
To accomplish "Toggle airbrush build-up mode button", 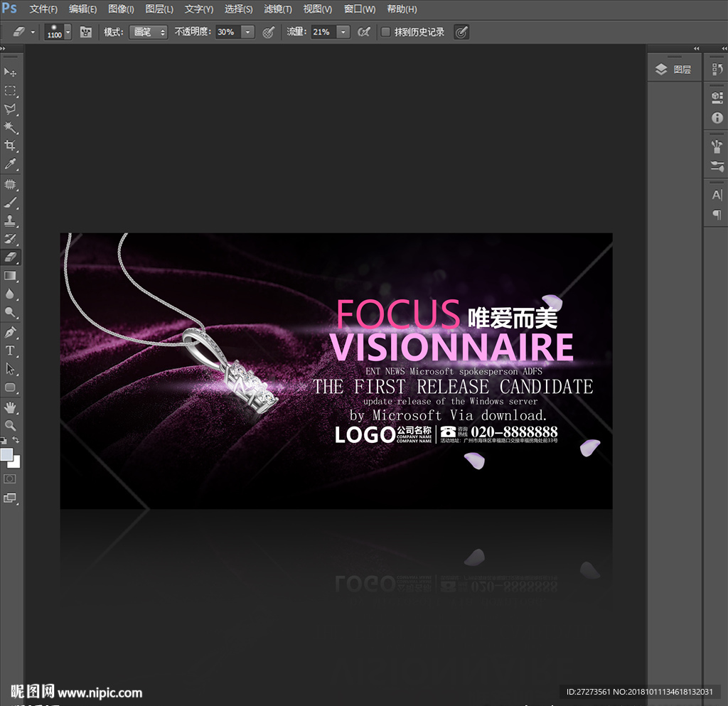I will pos(364,32).
